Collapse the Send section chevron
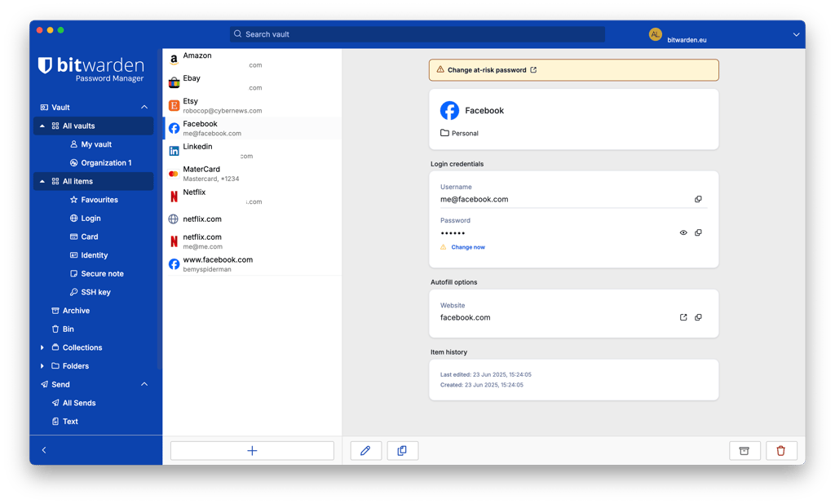This screenshot has height=504, width=835. click(144, 384)
